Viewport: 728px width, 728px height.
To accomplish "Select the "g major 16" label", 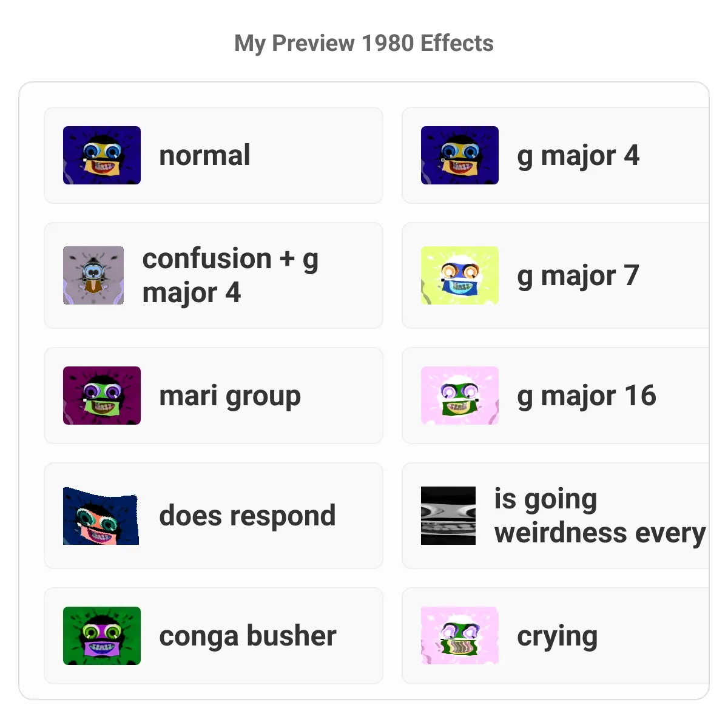I will pyautogui.click(x=587, y=396).
